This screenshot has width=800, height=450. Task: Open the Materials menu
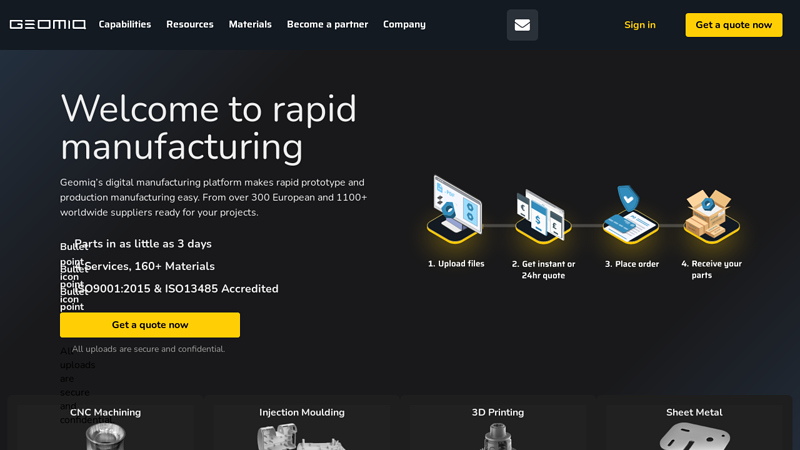(250, 24)
